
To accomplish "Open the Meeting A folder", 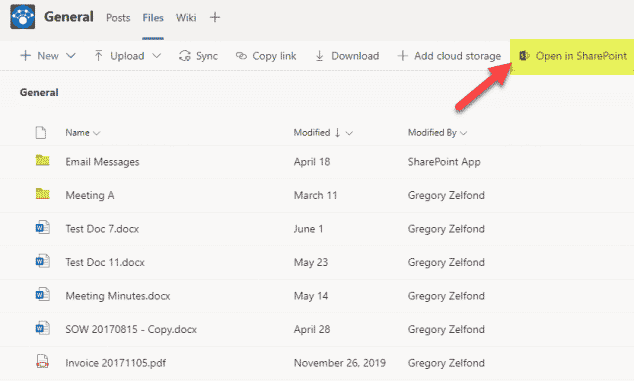I will click(90, 195).
